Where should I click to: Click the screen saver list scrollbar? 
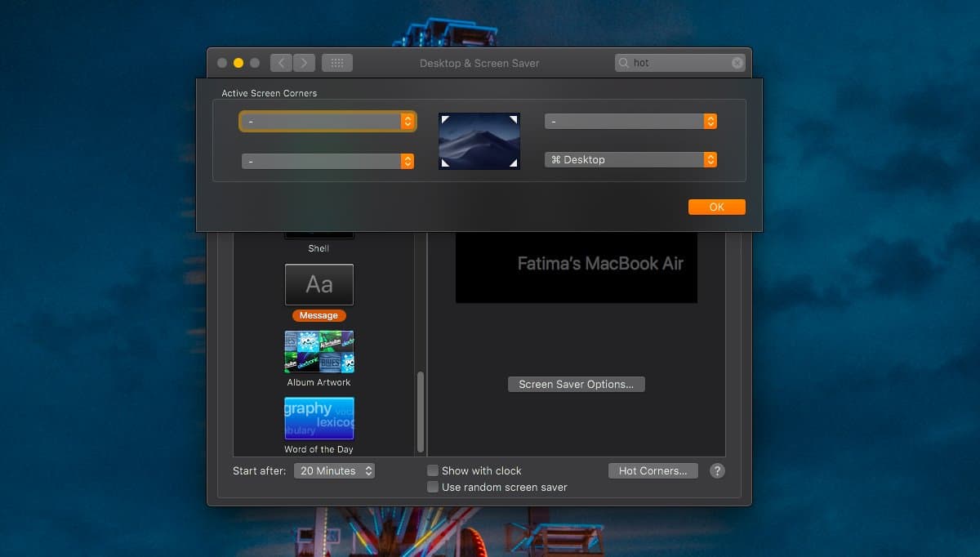click(x=421, y=412)
